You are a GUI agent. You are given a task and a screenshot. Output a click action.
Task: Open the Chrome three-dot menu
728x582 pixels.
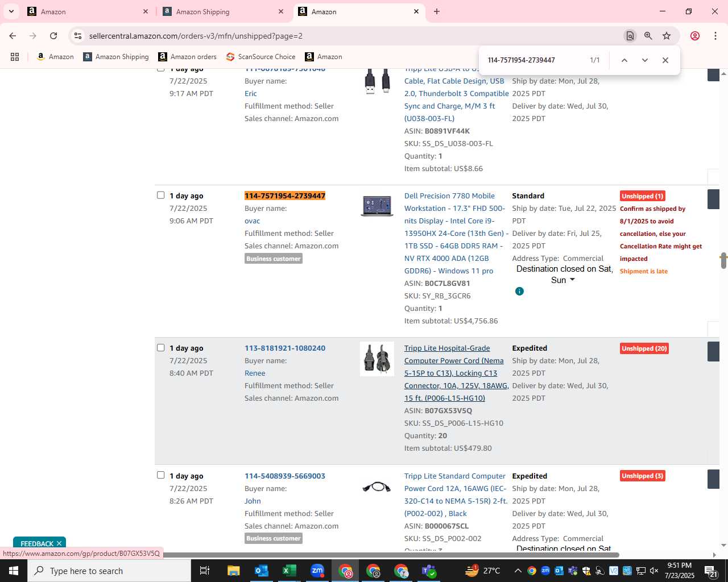[715, 36]
